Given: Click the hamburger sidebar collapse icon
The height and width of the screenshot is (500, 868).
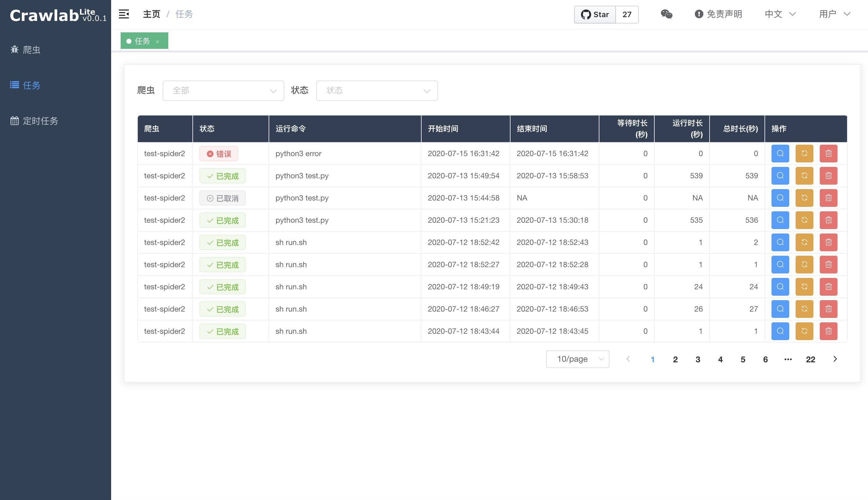Looking at the screenshot, I should tap(124, 14).
